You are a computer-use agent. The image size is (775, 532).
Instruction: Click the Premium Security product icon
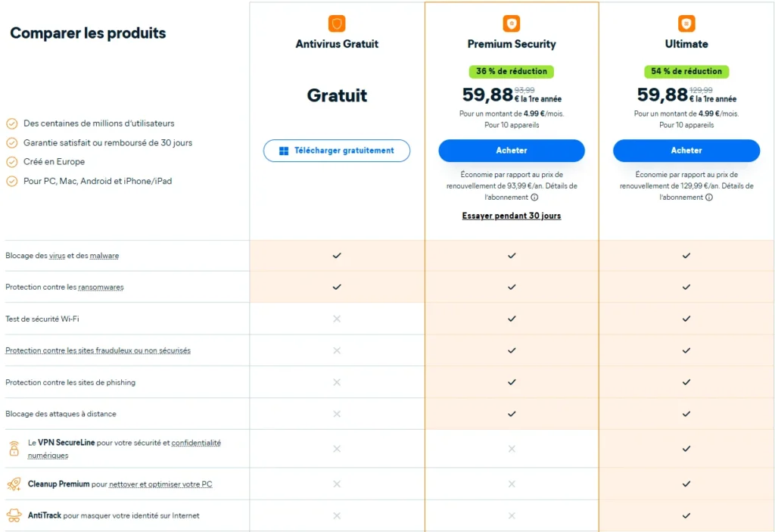tap(512, 23)
